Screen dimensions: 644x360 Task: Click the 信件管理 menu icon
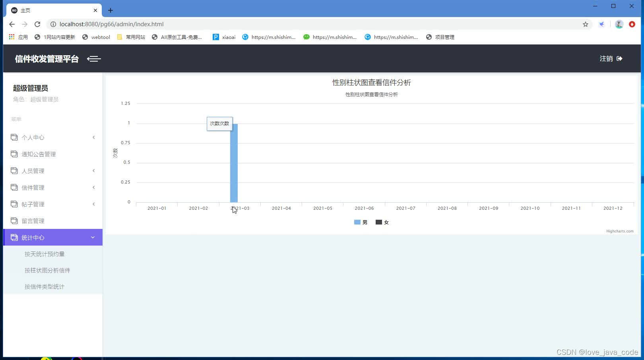click(14, 187)
